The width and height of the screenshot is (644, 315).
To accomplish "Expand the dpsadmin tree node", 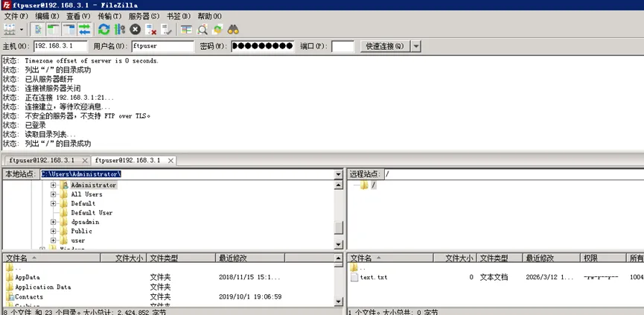I will pyautogui.click(x=53, y=222).
